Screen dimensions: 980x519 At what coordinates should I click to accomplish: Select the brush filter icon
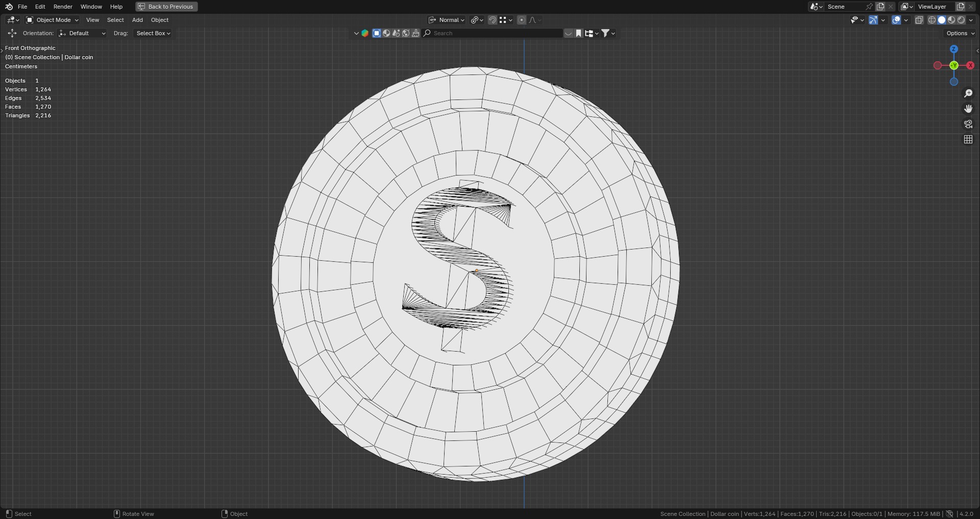pos(415,33)
